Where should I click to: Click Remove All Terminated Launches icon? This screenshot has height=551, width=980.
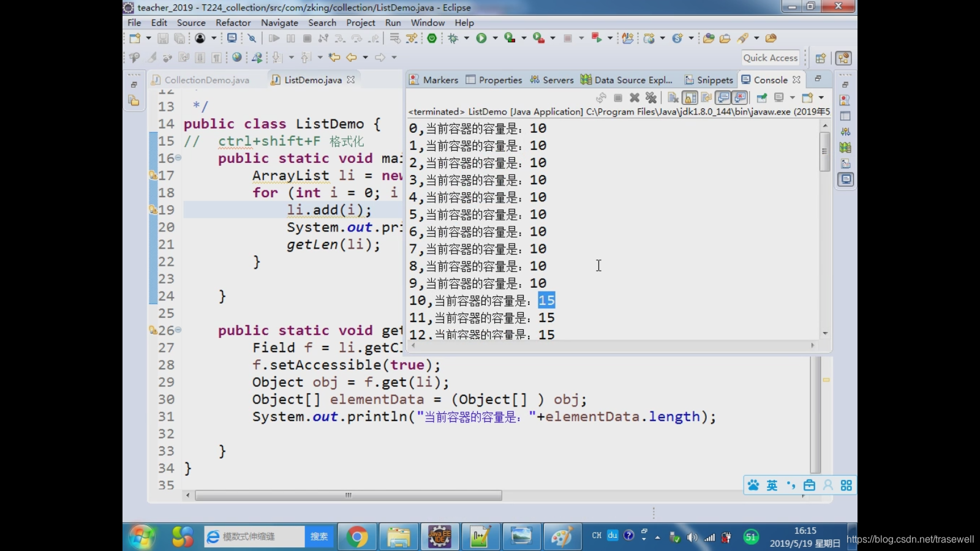[651, 97]
